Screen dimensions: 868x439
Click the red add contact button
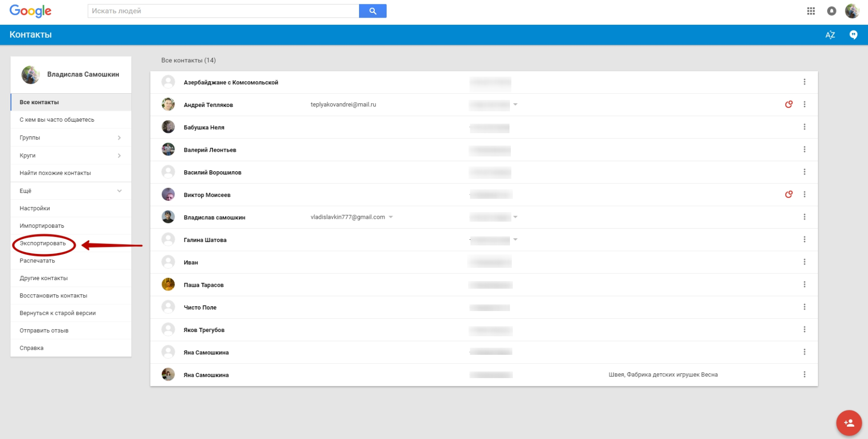848,422
